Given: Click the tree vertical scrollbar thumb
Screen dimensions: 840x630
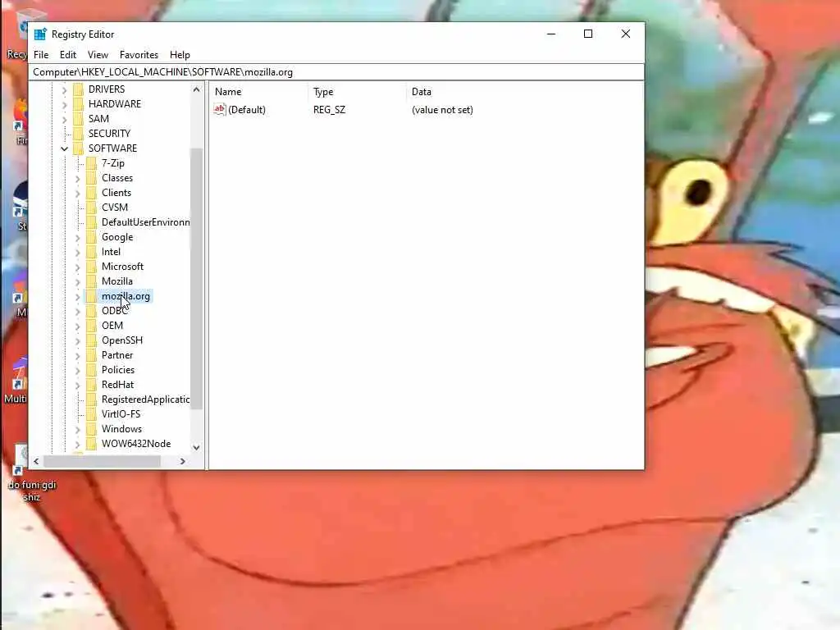Looking at the screenshot, I should click(196, 279).
